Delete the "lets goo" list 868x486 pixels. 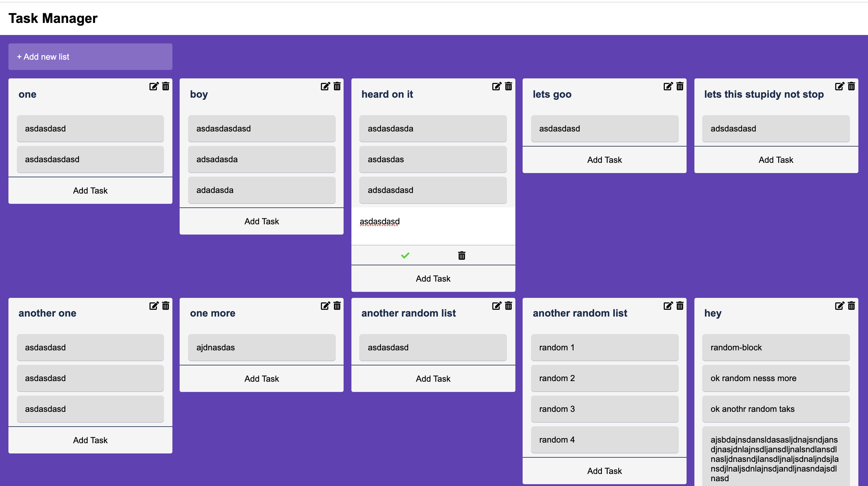click(x=680, y=87)
